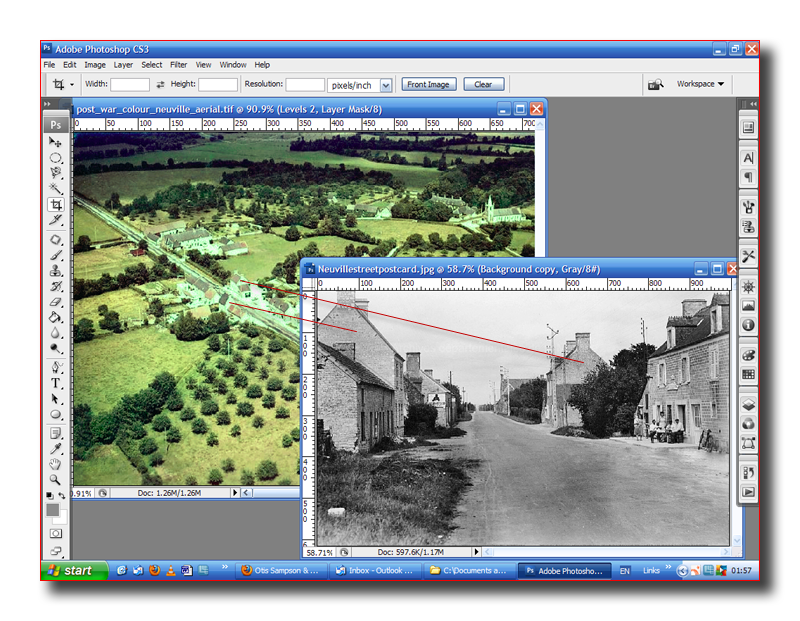Select the Healing/Patch tool
This screenshot has width=800, height=621.
pyautogui.click(x=55, y=239)
